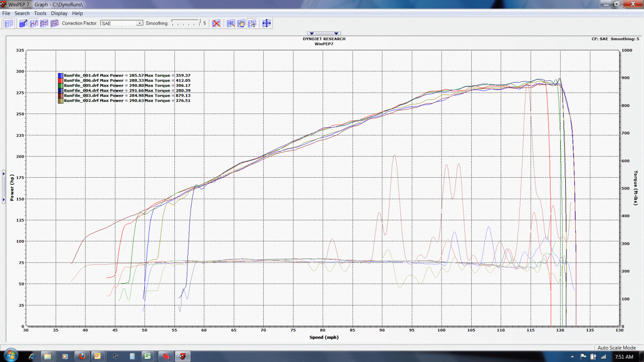
Task: Open the Correction Factor dropdown
Action: coord(122,23)
